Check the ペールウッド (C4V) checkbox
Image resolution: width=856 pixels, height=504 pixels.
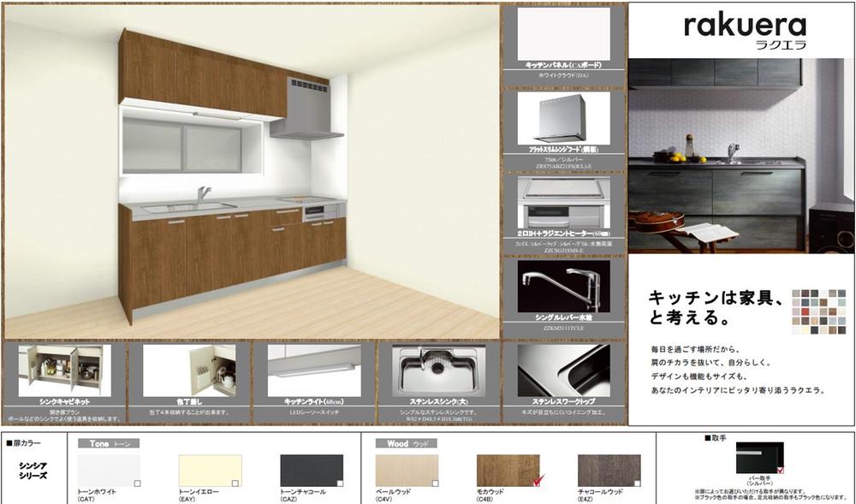(x=435, y=483)
